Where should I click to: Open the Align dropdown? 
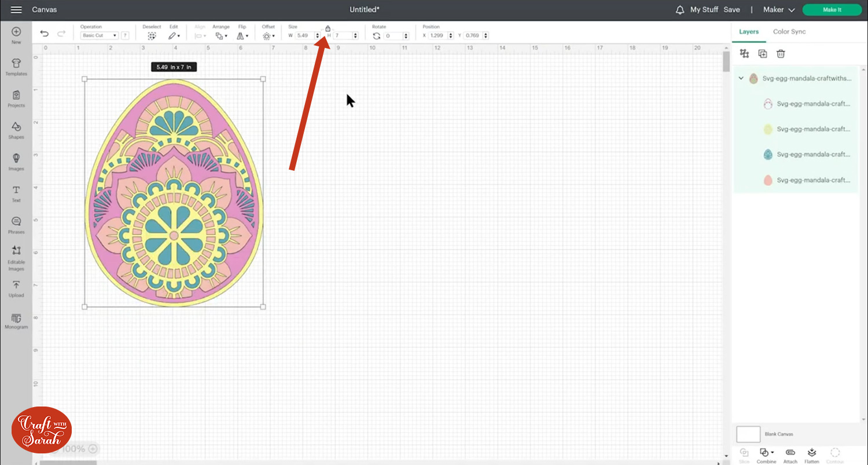[x=200, y=36]
